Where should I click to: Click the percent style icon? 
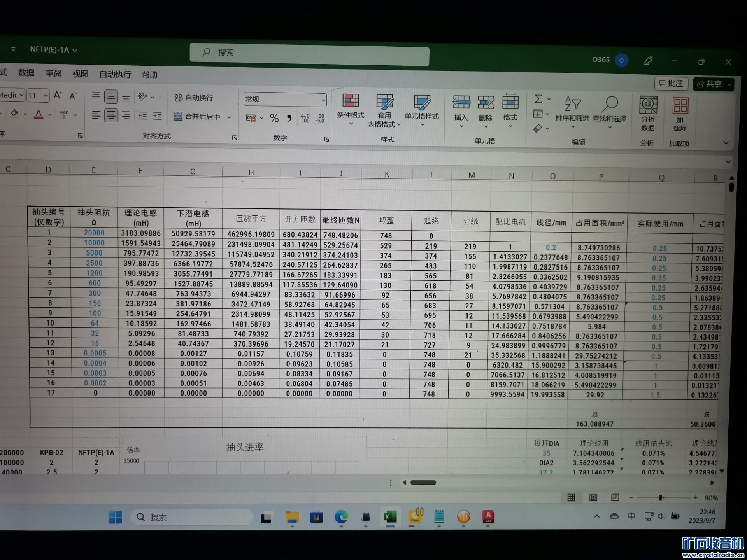[x=274, y=118]
